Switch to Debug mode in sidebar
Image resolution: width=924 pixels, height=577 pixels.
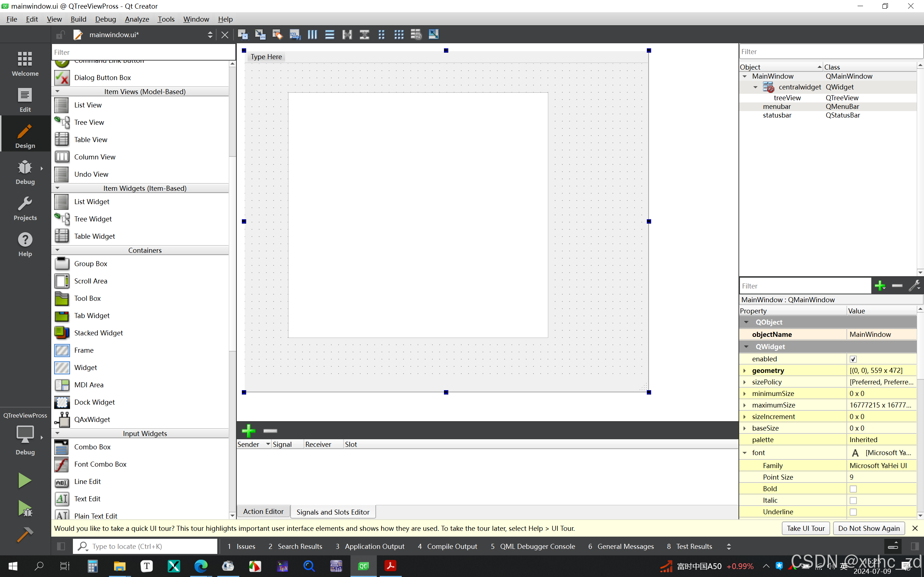pyautogui.click(x=25, y=172)
